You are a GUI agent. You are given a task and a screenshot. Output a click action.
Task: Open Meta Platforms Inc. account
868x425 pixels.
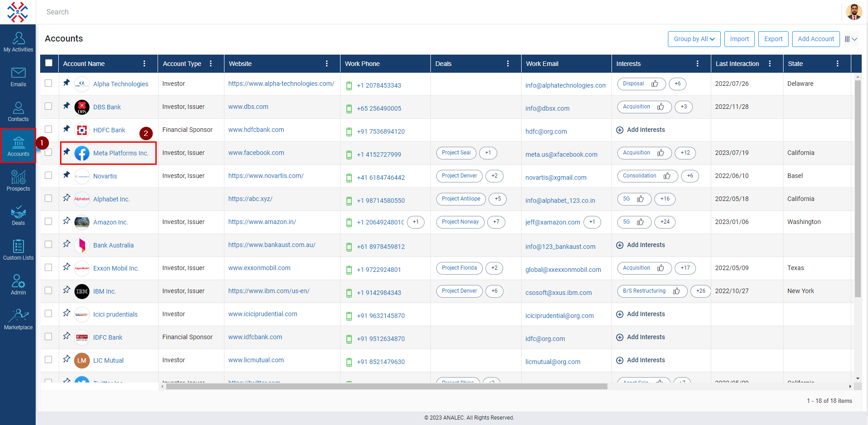pyautogui.click(x=121, y=153)
